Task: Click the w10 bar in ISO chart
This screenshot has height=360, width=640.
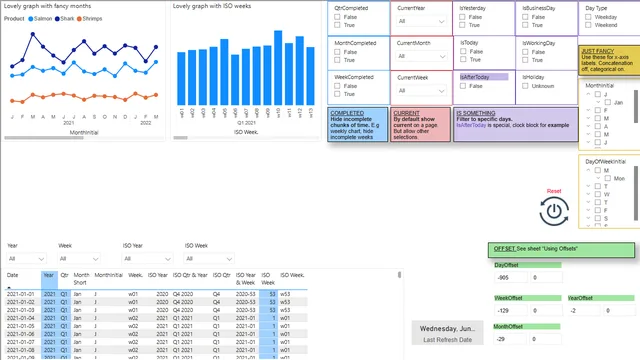Action: [x=278, y=68]
